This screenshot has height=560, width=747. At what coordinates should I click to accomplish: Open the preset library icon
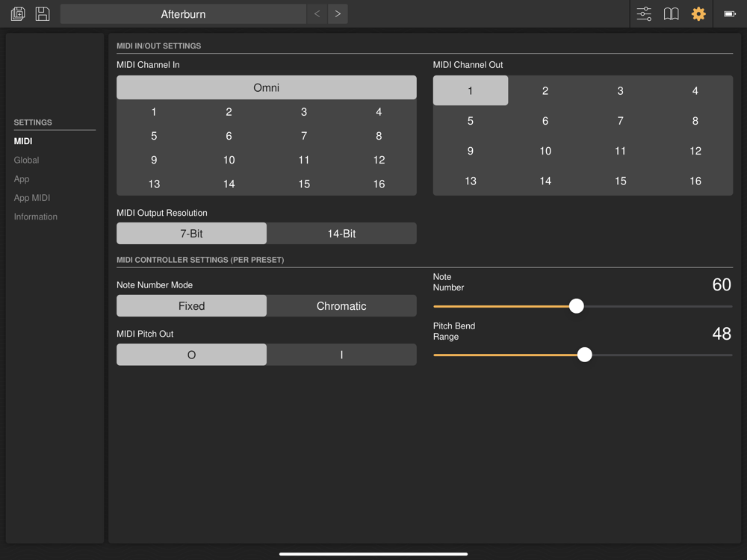tap(18, 13)
